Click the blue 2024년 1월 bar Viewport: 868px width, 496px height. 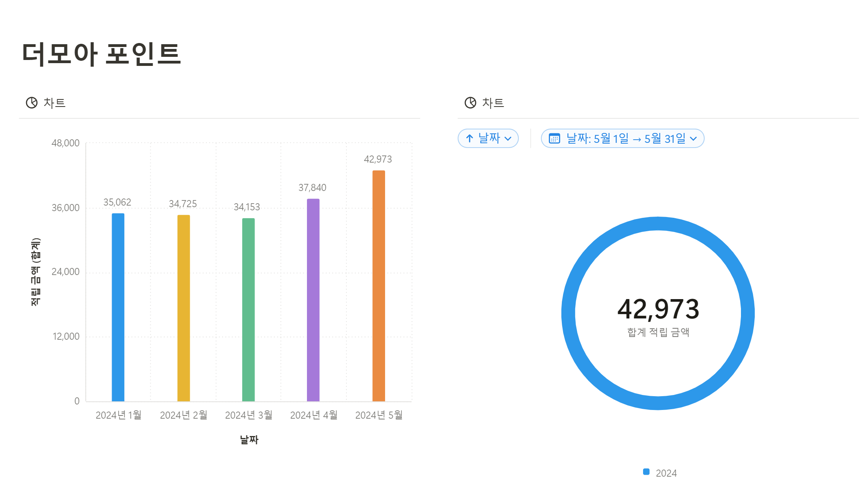point(118,308)
